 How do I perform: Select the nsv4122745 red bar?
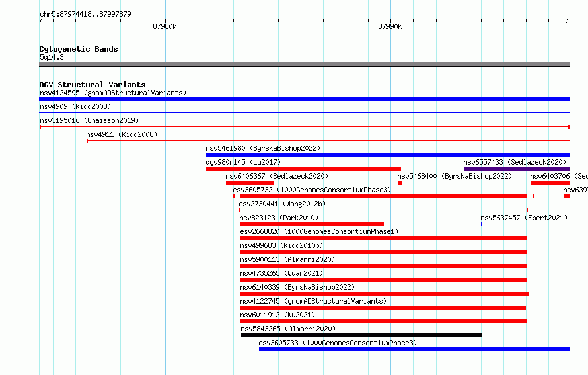point(383,308)
